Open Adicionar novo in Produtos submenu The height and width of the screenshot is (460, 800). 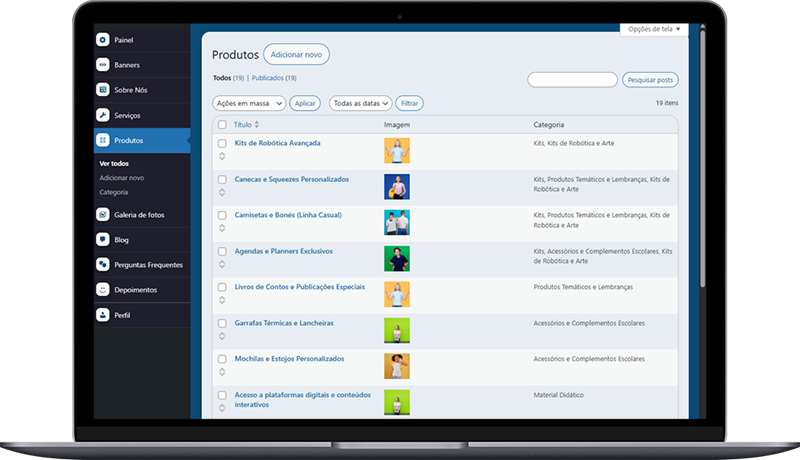click(x=122, y=177)
